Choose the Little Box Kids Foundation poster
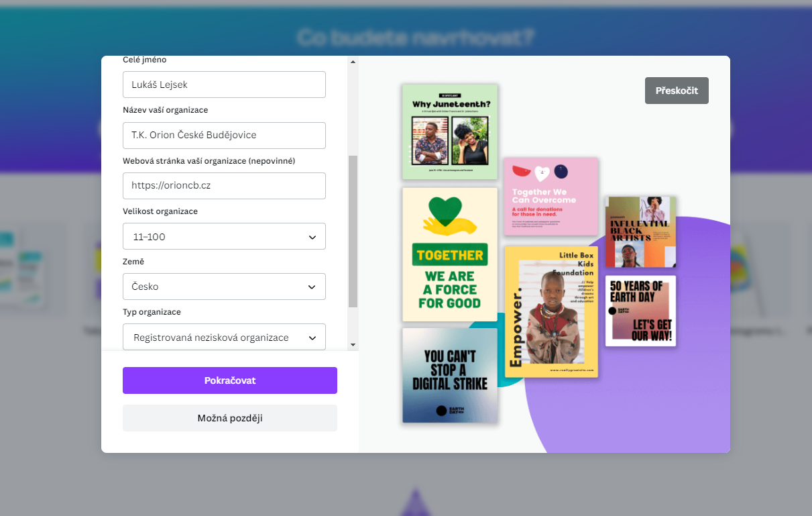The width and height of the screenshot is (812, 516). pos(550,311)
